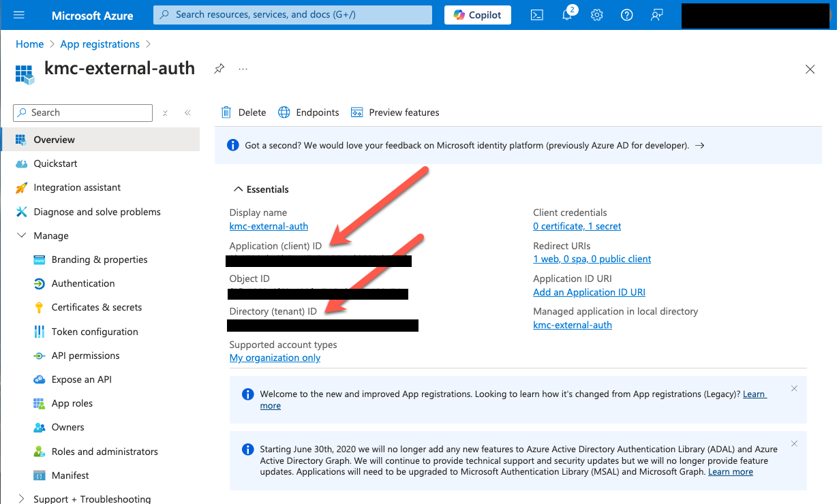The image size is (837, 504).
Task: Open the Help menu
Action: click(626, 14)
